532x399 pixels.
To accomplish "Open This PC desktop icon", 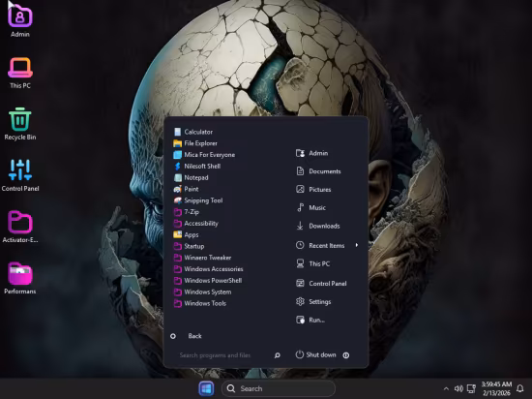I will pyautogui.click(x=20, y=73).
